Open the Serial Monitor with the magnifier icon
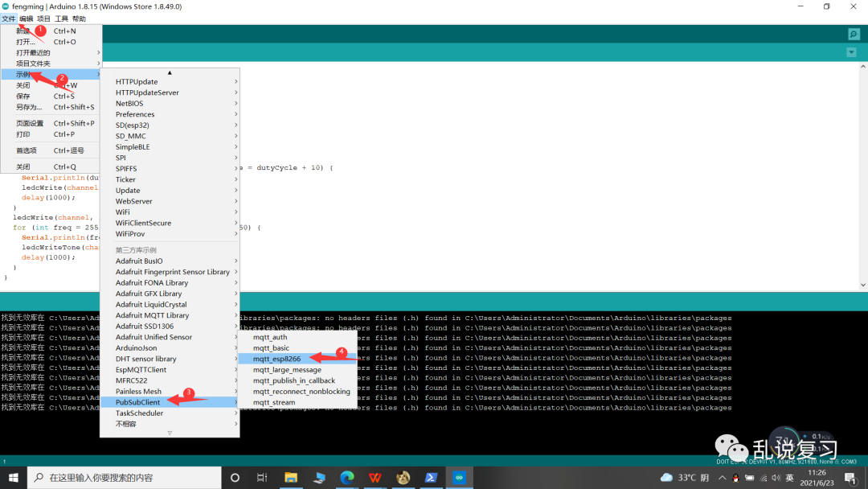868x489 pixels. [854, 34]
